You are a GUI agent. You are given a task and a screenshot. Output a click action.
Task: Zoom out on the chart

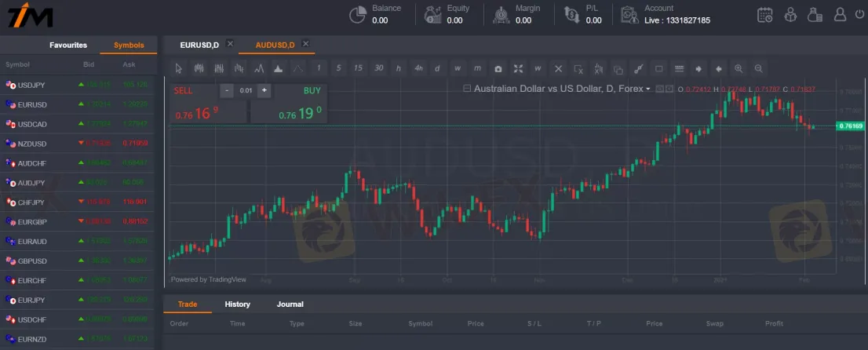758,69
